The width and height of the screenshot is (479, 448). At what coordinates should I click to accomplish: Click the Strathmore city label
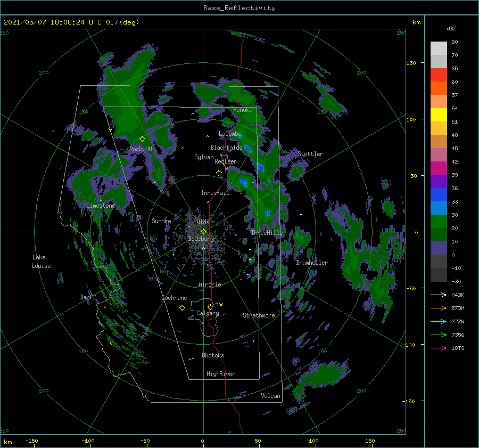(259, 315)
